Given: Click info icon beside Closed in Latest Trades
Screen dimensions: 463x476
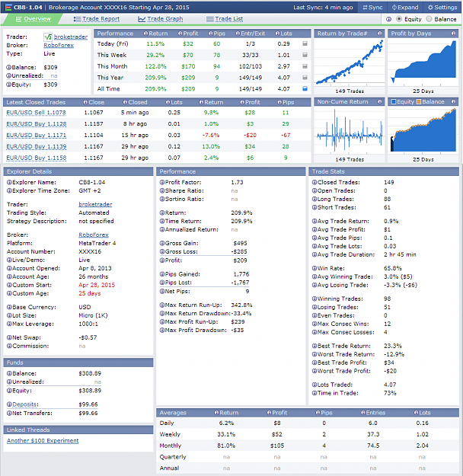Looking at the screenshot, I should [x=125, y=102].
